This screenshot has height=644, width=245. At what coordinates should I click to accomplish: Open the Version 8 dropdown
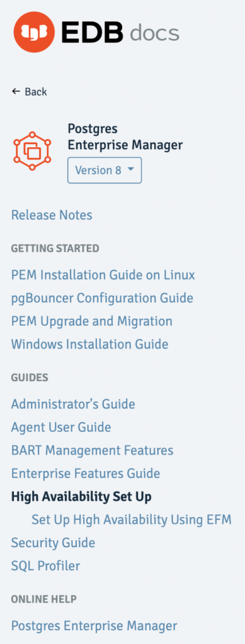105,170
